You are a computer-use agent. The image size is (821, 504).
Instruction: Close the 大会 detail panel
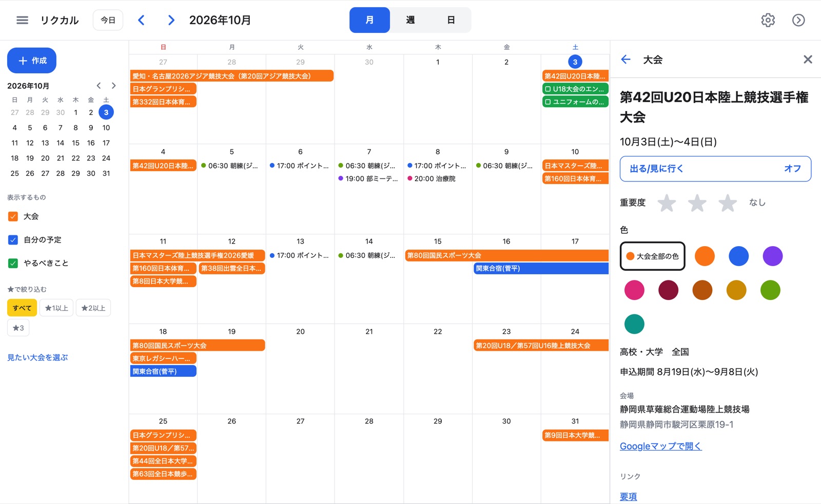(x=808, y=59)
